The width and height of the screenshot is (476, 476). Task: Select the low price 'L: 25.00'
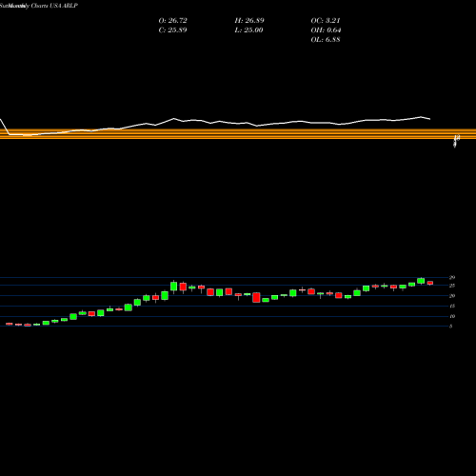click(x=248, y=30)
